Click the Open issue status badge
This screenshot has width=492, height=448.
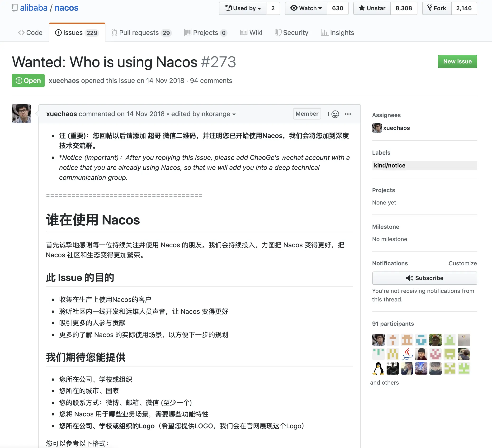tap(28, 81)
